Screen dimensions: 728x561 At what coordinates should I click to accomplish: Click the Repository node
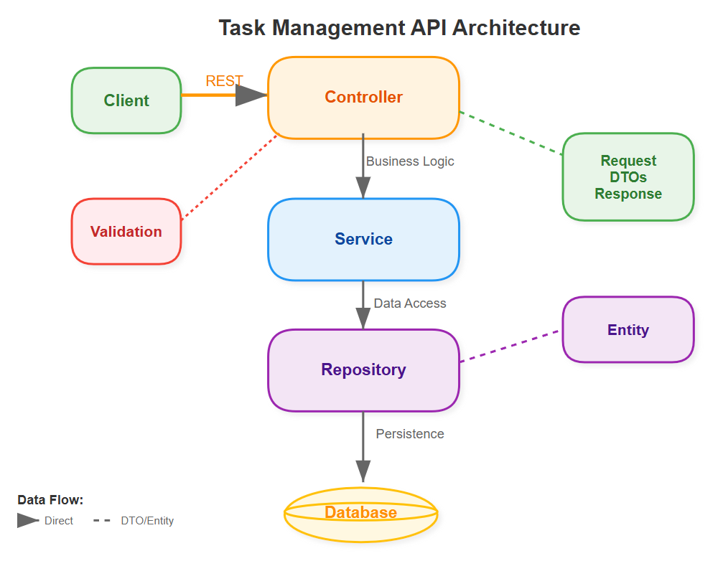click(x=363, y=370)
